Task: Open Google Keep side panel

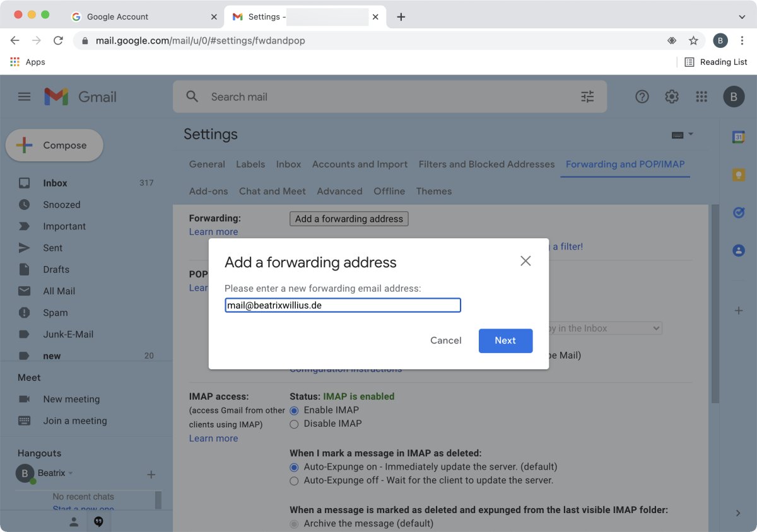Action: 738,175
